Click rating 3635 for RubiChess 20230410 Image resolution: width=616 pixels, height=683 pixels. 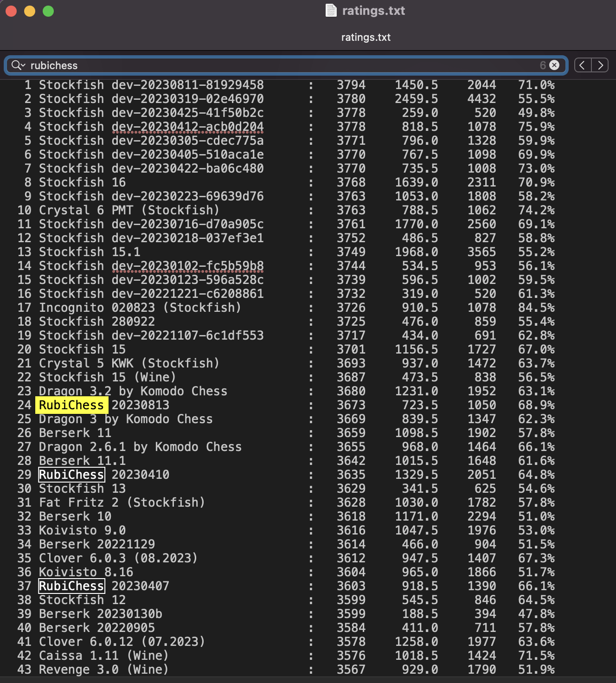351,475
